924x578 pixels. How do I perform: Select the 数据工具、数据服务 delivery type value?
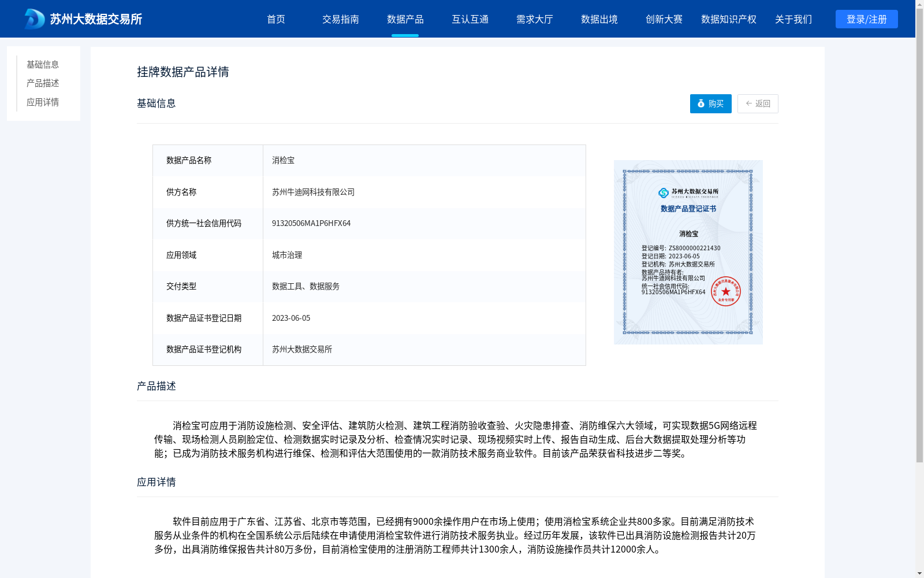pos(424,287)
